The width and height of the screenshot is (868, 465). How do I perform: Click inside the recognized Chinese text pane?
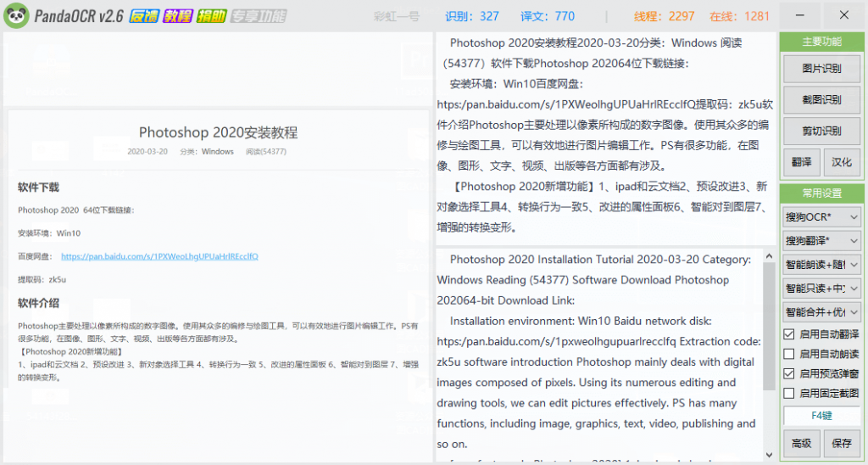pyautogui.click(x=605, y=138)
